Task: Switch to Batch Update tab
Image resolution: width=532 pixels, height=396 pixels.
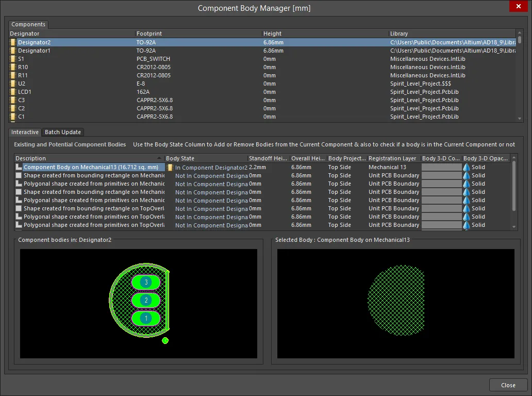Action: (63, 132)
